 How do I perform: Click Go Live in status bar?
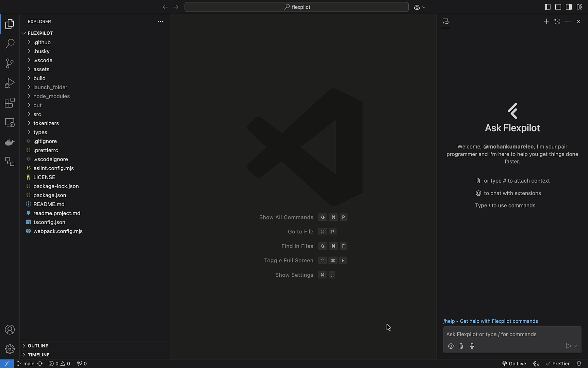pos(514,364)
